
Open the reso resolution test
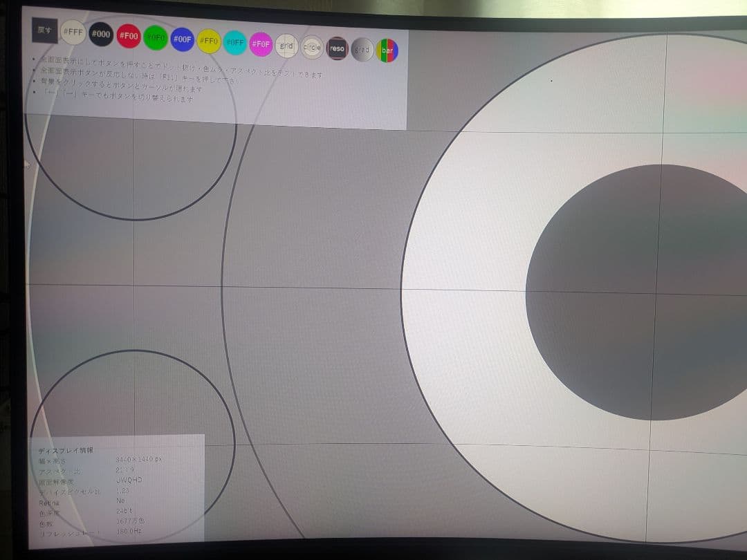(337, 48)
